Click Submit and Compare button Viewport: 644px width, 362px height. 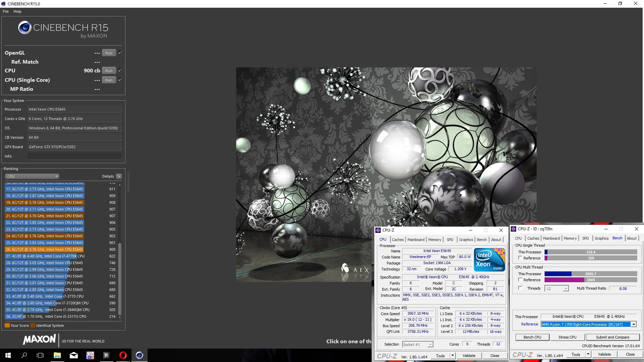612,337
